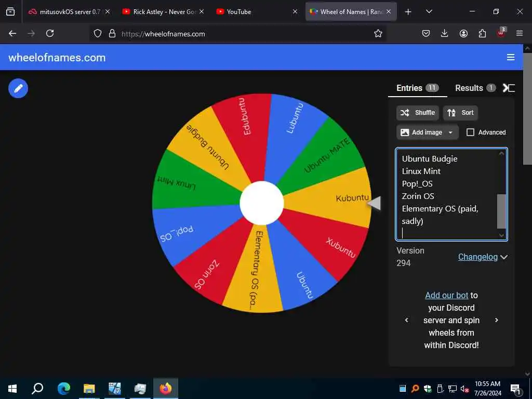
Task: Open File Explorer from the taskbar
Action: [x=89, y=389]
